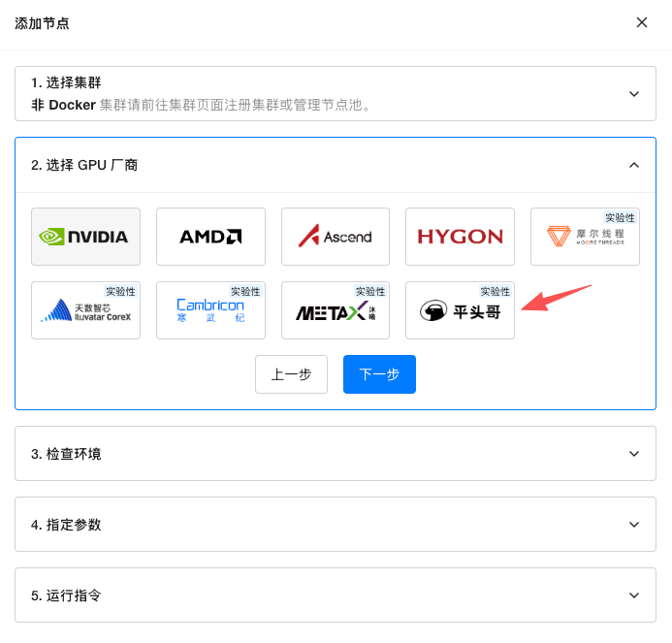
Task: Choose the AMD vendor card
Action: (x=210, y=237)
